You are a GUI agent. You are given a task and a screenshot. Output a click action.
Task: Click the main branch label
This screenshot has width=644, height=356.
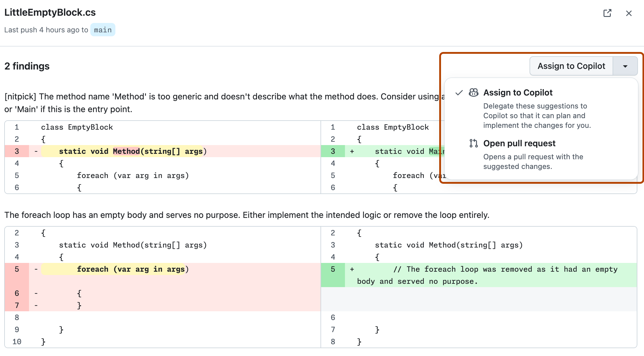coord(103,30)
